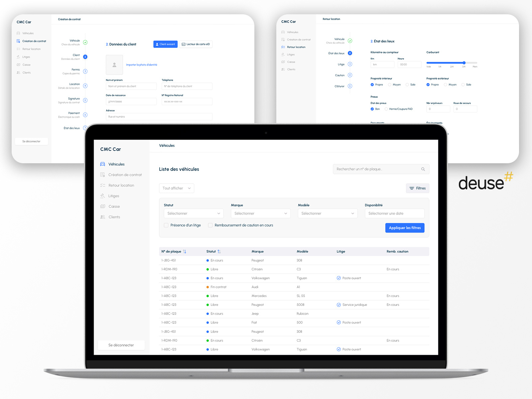Click the Retour location sidebar icon

click(103, 185)
